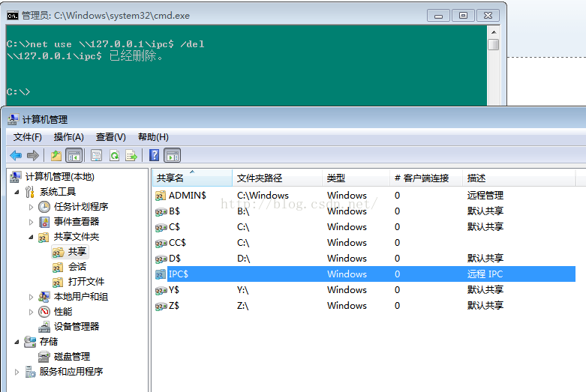The image size is (586, 392).
Task: Click the 计算机管理 window title icon
Action: tap(13, 119)
